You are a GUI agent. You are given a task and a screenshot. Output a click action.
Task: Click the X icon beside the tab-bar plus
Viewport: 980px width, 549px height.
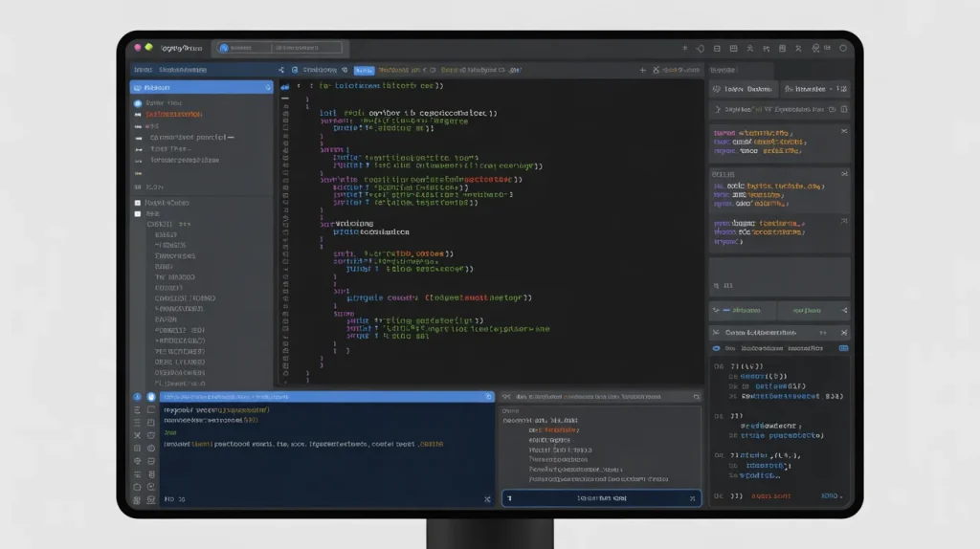[657, 70]
